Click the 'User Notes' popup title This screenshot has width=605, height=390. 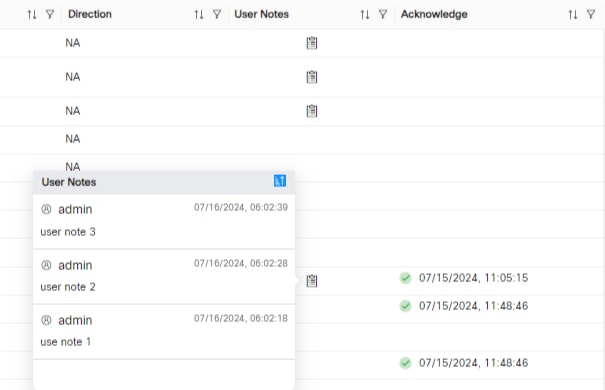coord(69,182)
